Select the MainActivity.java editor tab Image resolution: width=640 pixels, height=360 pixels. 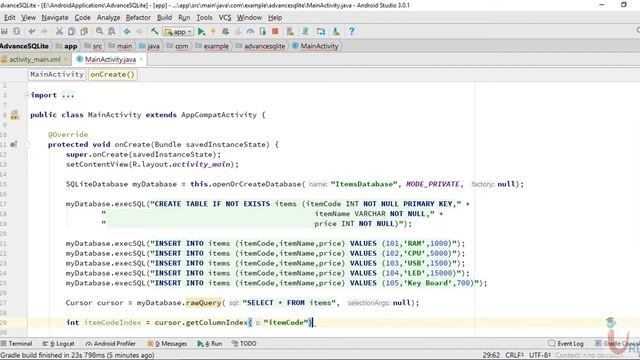(x=110, y=60)
